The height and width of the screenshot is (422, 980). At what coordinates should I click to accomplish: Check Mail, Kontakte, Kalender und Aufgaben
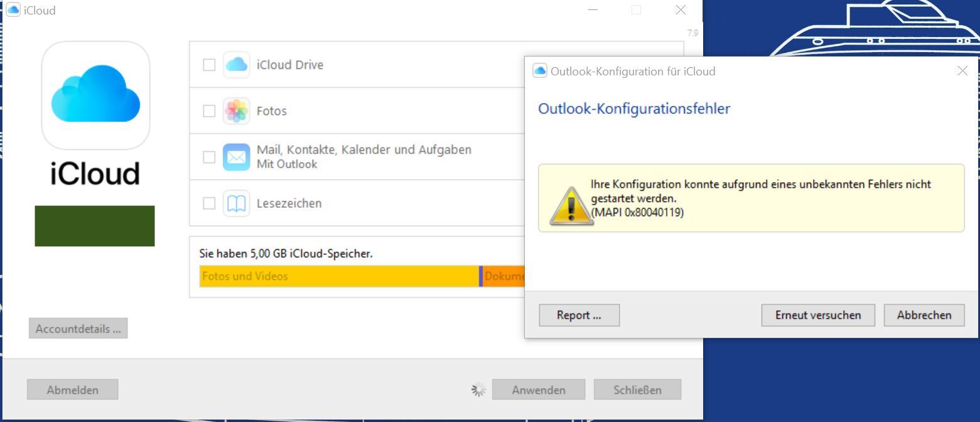(x=209, y=157)
